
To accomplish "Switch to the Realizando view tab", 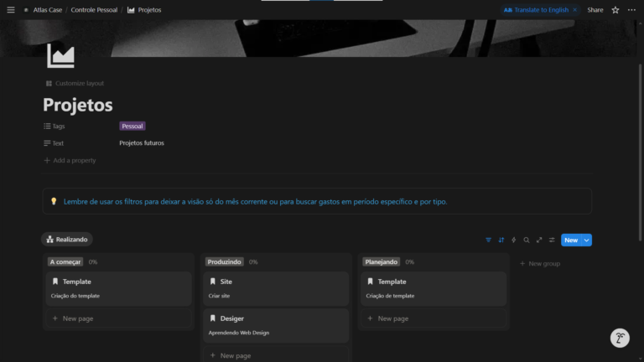I will 66,240.
